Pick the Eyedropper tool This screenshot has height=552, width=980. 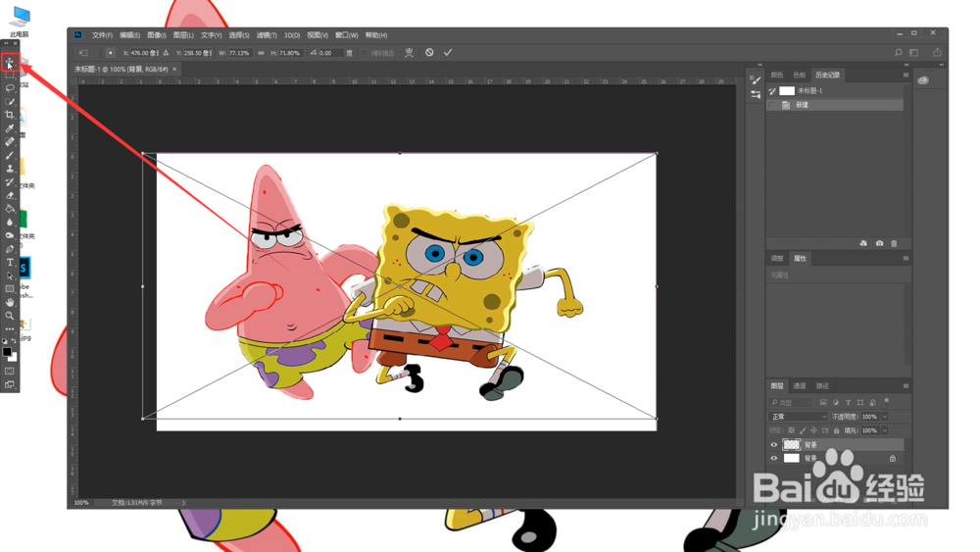(x=10, y=128)
